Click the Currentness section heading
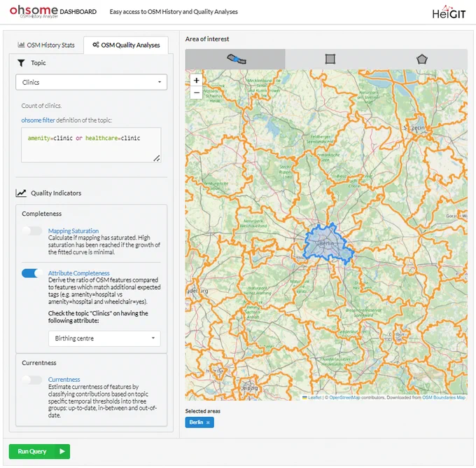Viewport: 476px width, 468px height. click(x=39, y=363)
